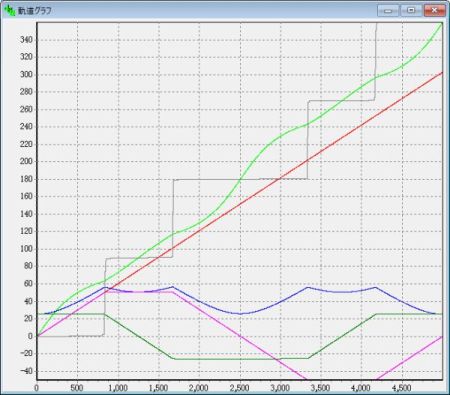
Task: Click the 340 label on the vertical axis
Action: [x=26, y=40]
